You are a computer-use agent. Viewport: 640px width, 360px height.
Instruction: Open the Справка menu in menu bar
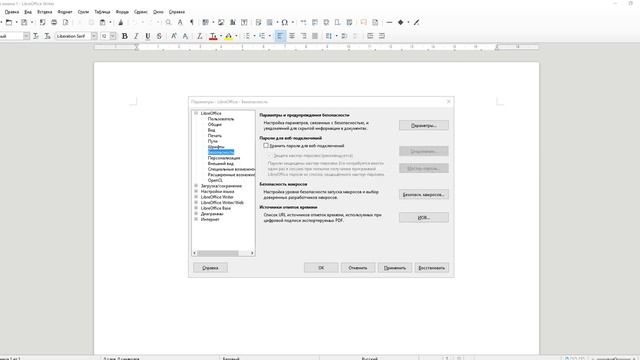177,12
